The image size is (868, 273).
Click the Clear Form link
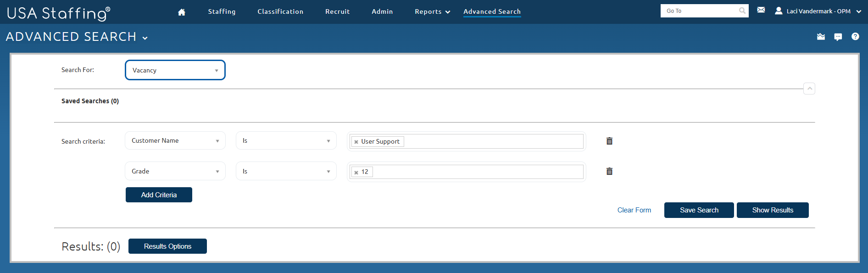(x=634, y=210)
